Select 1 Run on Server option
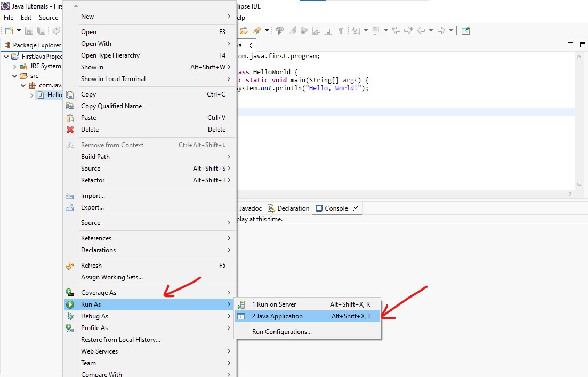The height and width of the screenshot is (377, 588). click(x=308, y=304)
